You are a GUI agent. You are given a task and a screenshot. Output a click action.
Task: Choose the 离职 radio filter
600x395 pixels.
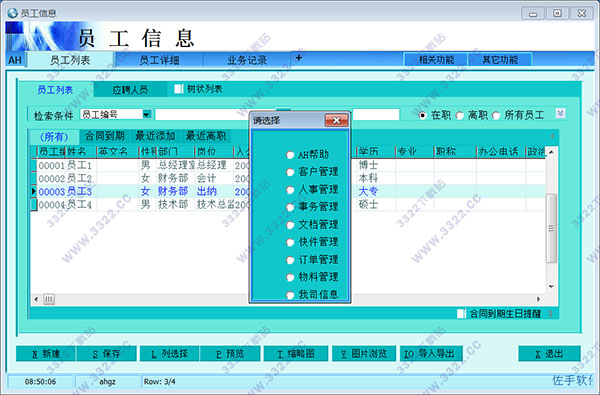click(x=460, y=115)
